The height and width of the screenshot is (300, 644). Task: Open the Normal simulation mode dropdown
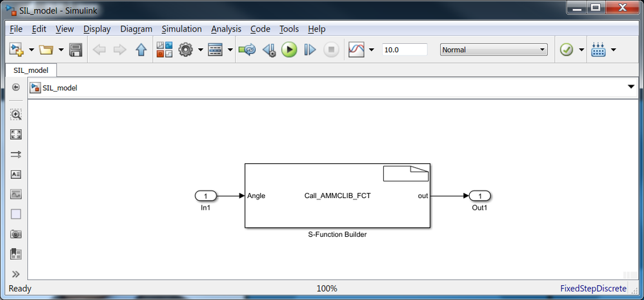(x=494, y=50)
